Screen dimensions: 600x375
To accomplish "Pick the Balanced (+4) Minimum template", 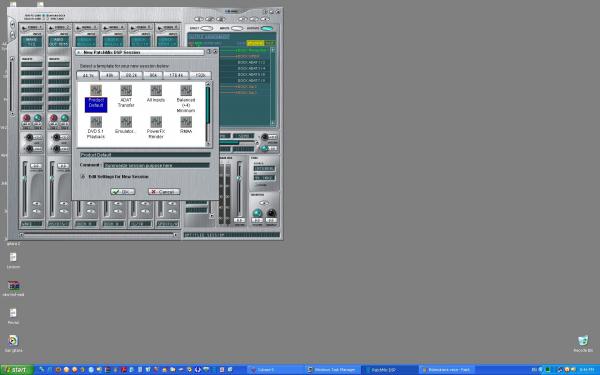I will [x=186, y=99].
